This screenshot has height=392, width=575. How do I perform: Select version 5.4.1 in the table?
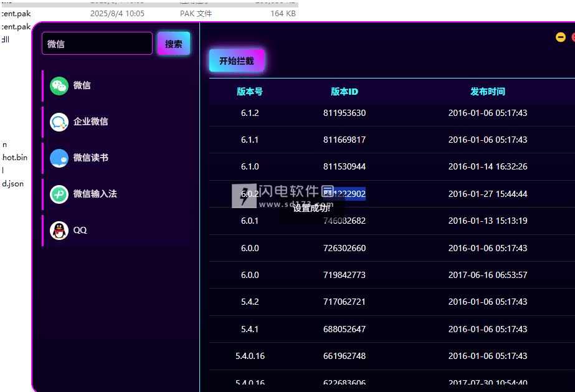[250, 329]
